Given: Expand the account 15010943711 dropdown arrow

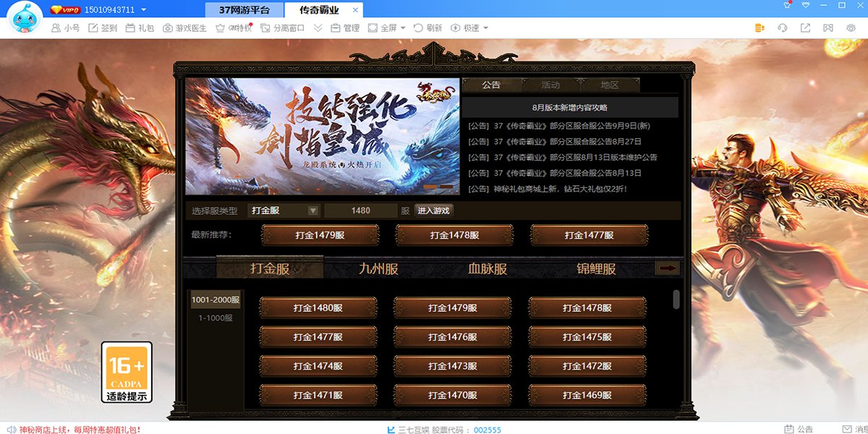Looking at the screenshot, I should 143,10.
